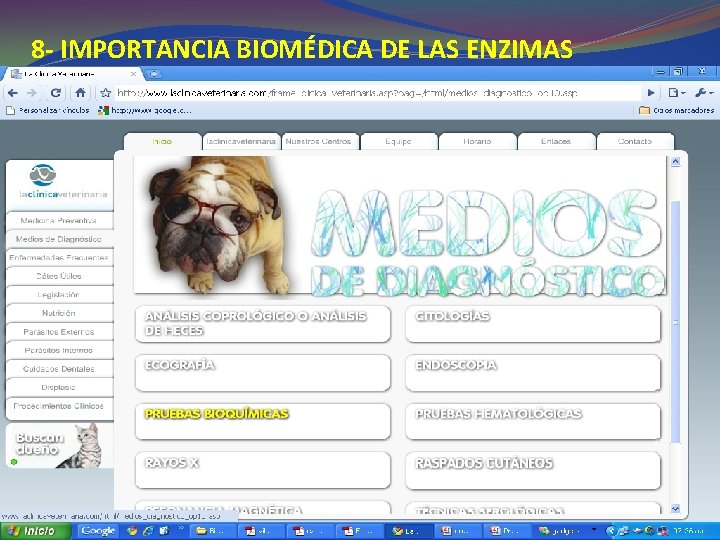Open the 'Otros marcadores' folder
This screenshot has width=720, height=540.
click(677, 110)
